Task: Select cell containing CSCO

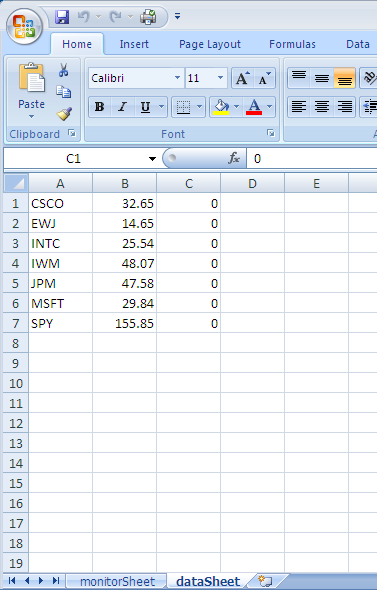Action: point(61,204)
